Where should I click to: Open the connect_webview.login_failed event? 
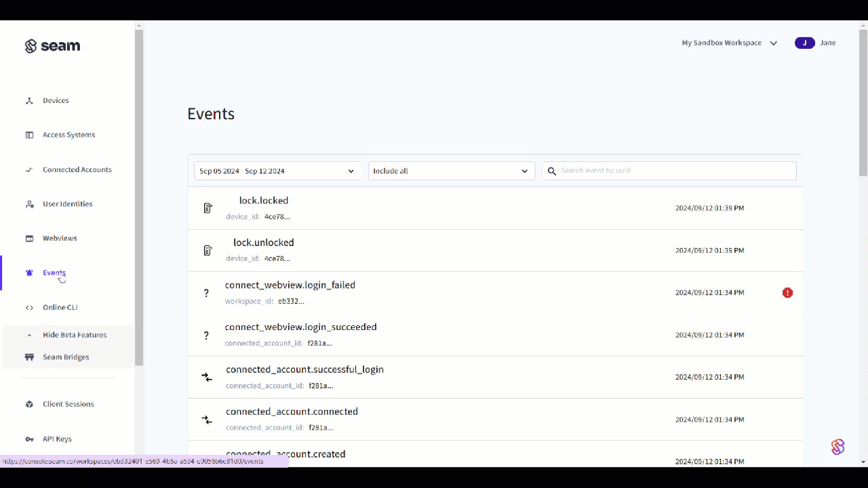coord(496,293)
